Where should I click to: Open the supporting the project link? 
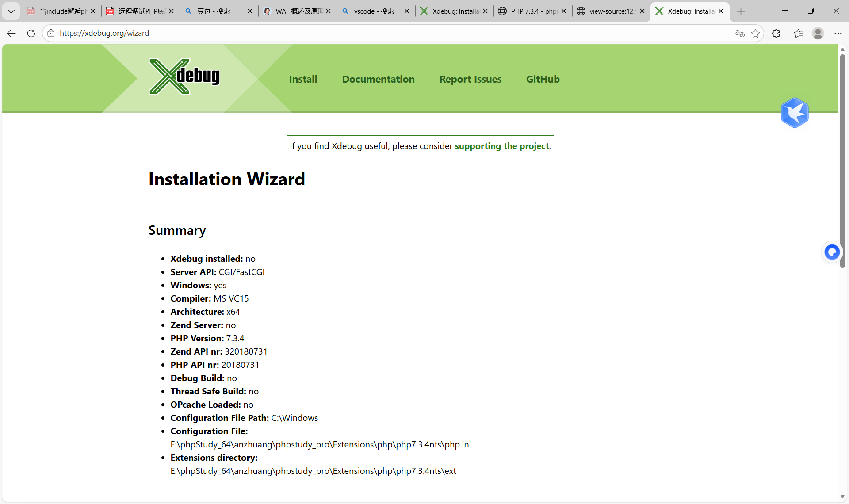[x=502, y=146]
